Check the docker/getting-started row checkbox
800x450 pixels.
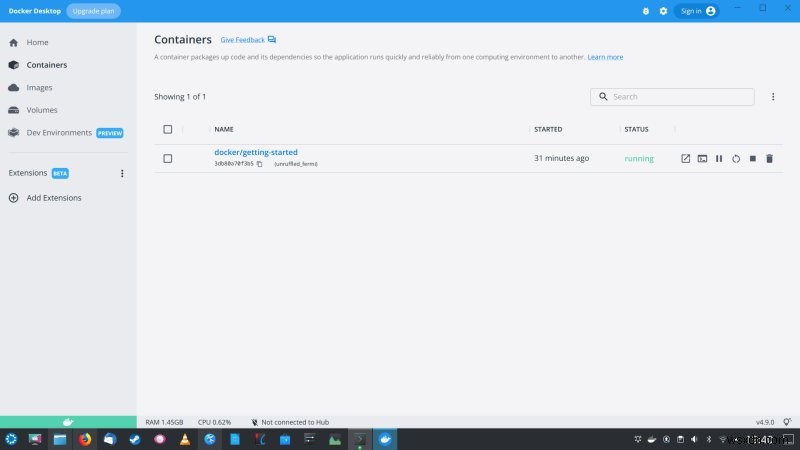[x=167, y=159]
